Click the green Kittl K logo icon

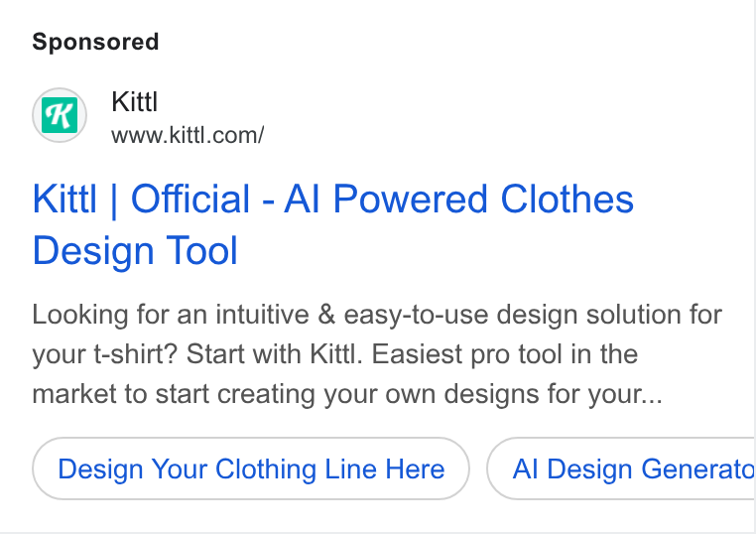pos(60,115)
